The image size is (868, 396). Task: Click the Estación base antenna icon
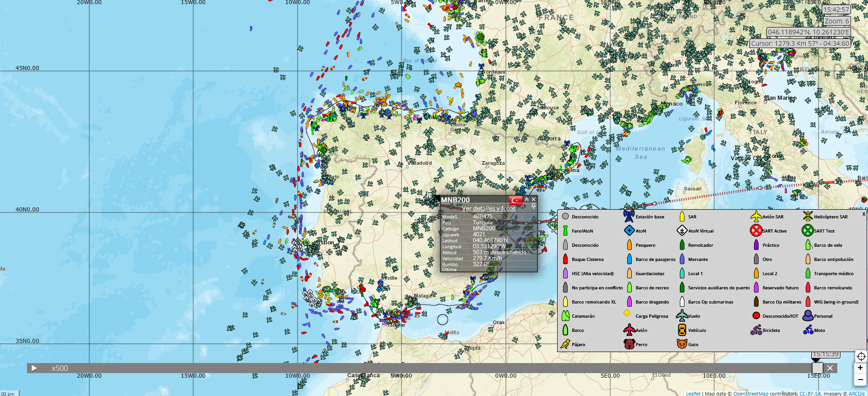click(629, 216)
